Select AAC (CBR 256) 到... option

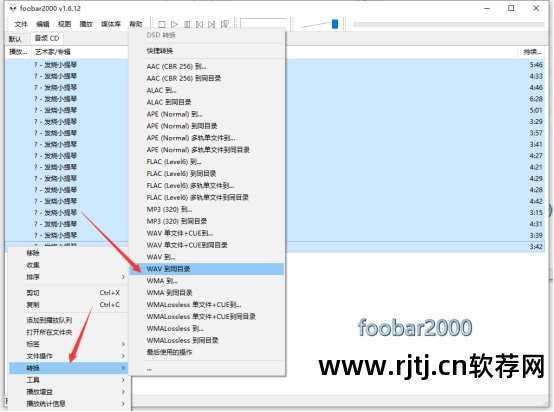point(207,66)
